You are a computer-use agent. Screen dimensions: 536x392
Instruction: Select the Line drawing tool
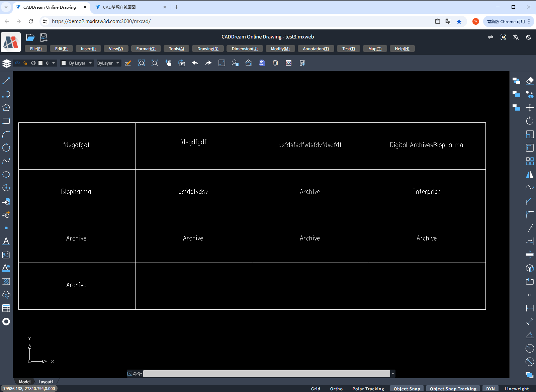(6, 80)
